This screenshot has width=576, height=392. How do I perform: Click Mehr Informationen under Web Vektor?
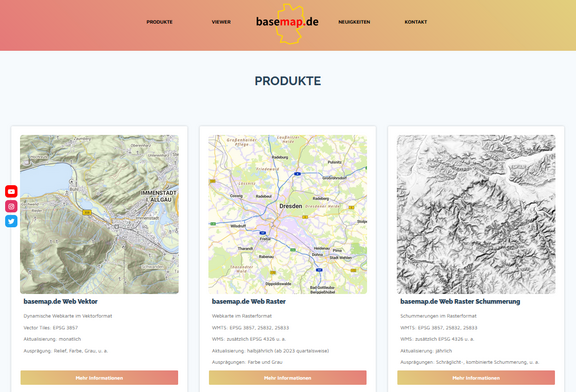pos(99,378)
